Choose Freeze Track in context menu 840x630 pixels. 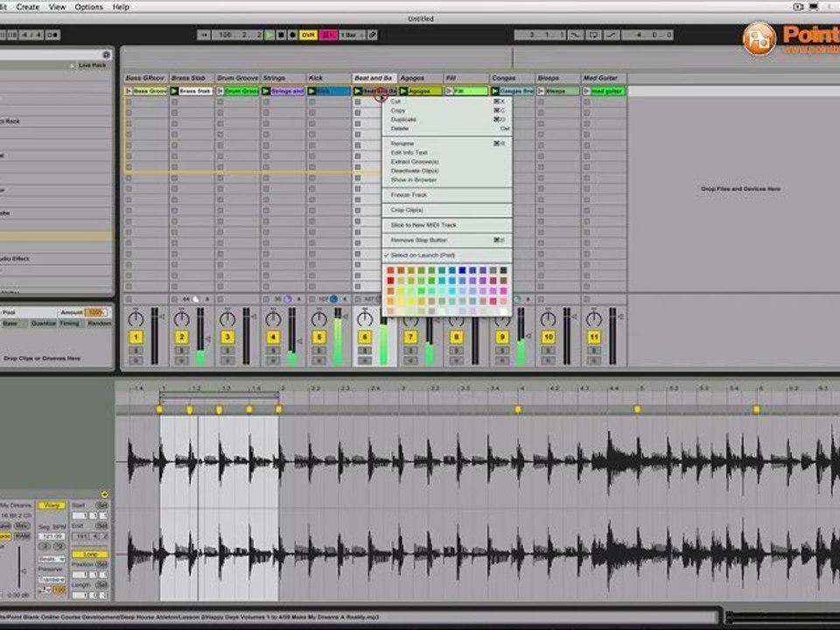(x=447, y=195)
